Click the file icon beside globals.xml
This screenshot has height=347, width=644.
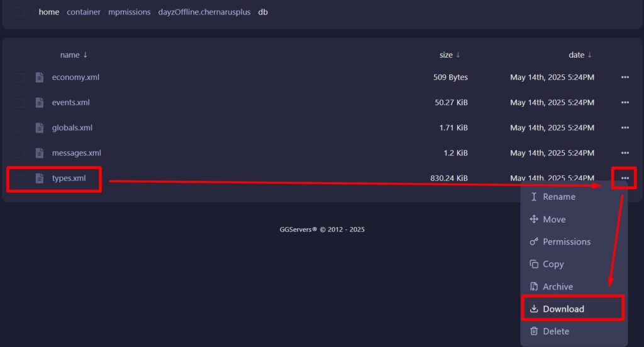[x=40, y=128]
